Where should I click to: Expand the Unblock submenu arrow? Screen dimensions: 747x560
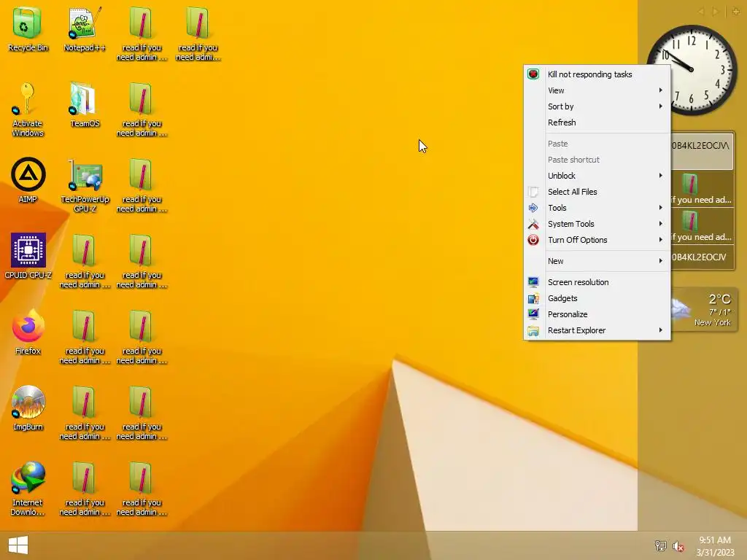point(661,175)
